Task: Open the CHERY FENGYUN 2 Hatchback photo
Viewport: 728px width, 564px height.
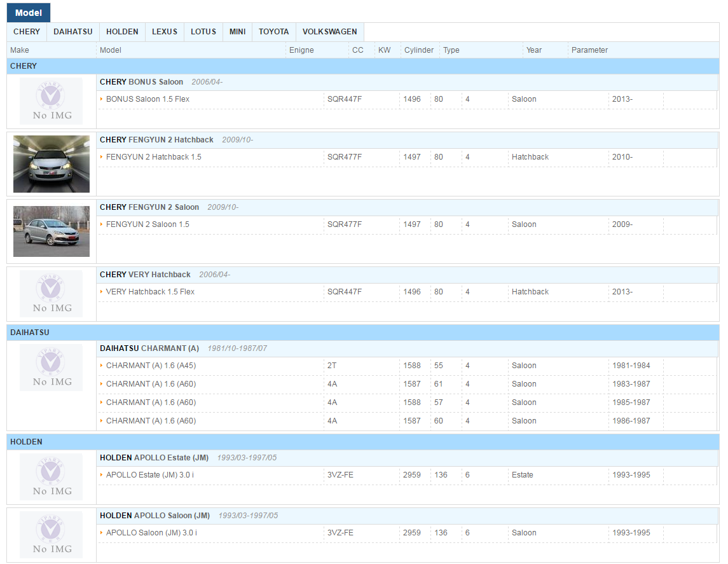Action: pos(52,164)
